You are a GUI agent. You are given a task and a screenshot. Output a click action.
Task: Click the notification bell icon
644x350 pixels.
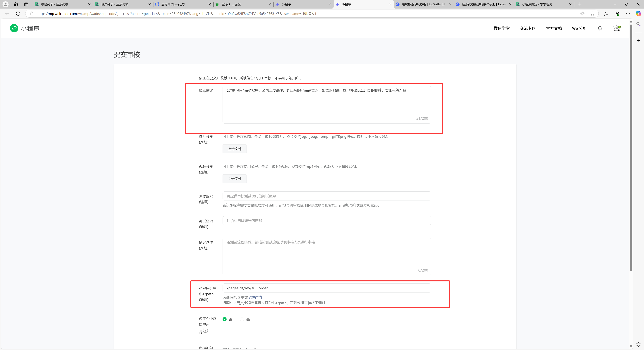coord(600,28)
